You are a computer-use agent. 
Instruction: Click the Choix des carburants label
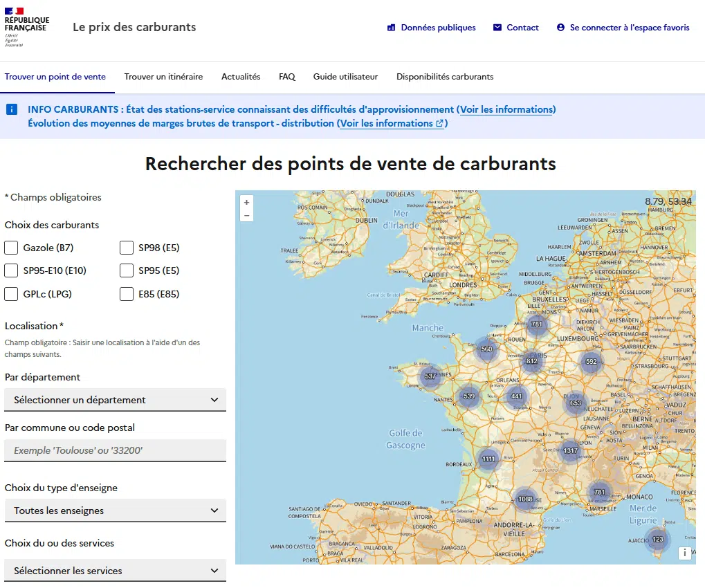click(52, 225)
